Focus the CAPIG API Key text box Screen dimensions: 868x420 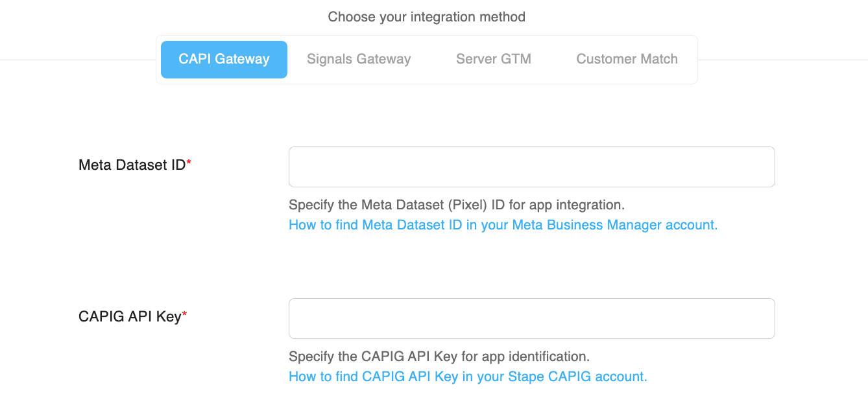click(x=532, y=318)
